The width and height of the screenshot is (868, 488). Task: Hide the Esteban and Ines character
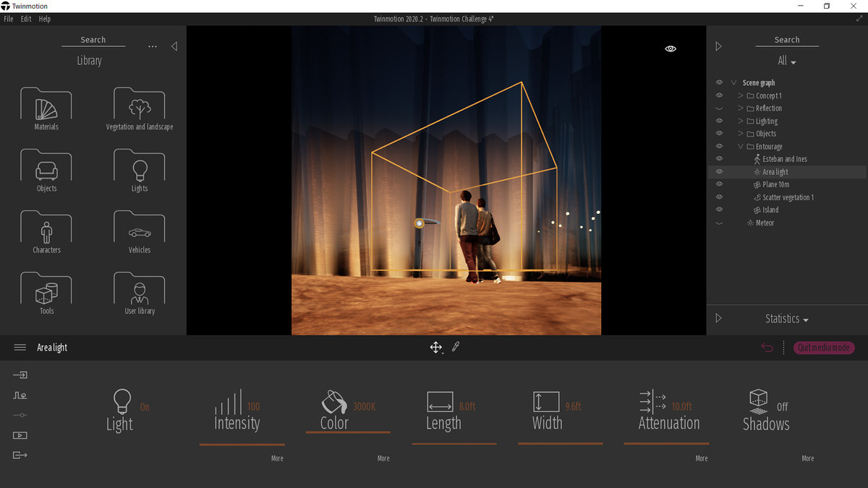click(x=719, y=159)
